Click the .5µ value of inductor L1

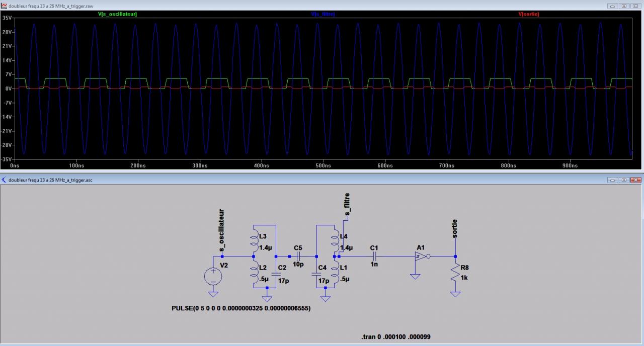345,280
